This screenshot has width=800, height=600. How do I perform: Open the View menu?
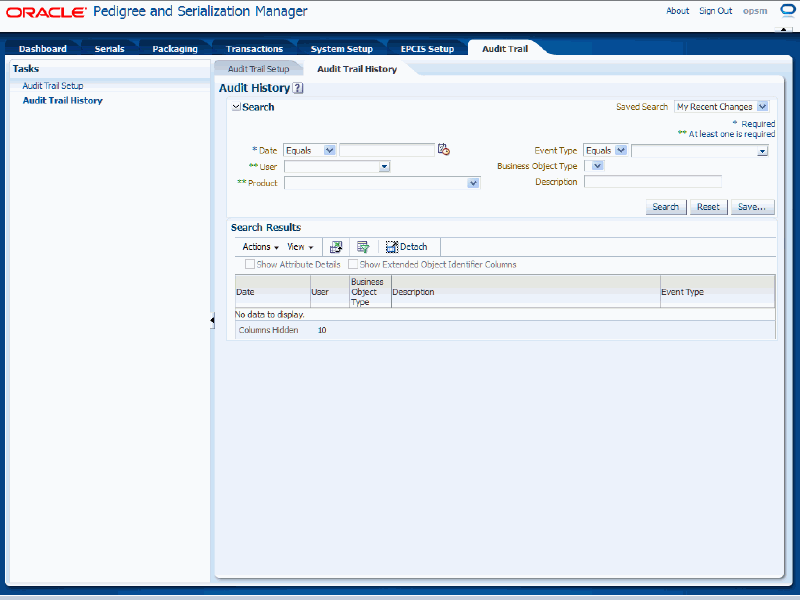300,247
